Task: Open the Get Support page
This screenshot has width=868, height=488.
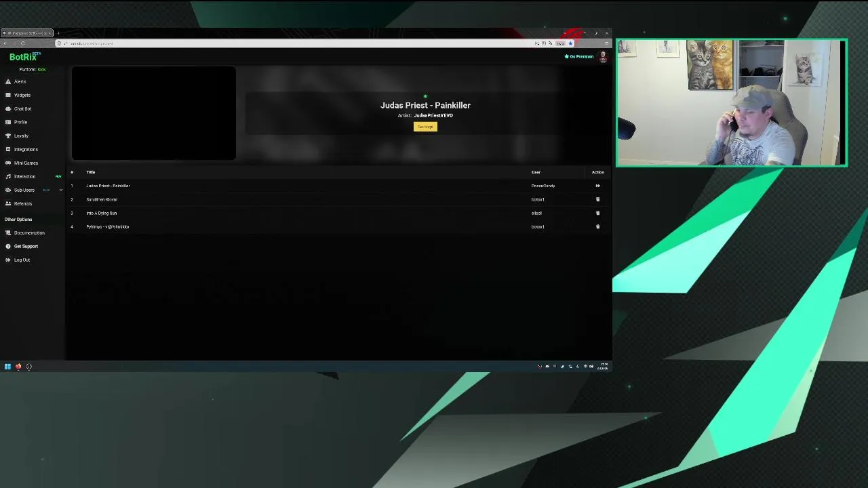Action: click(26, 246)
